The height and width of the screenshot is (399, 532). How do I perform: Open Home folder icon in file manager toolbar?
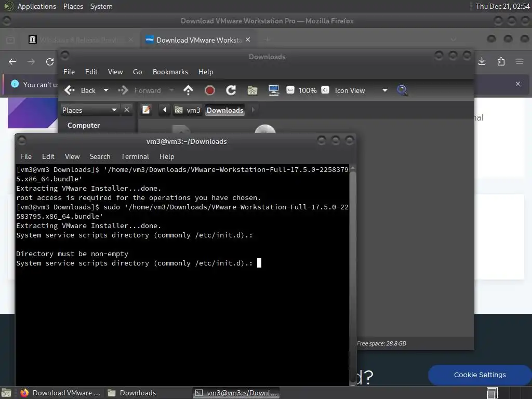coord(252,90)
